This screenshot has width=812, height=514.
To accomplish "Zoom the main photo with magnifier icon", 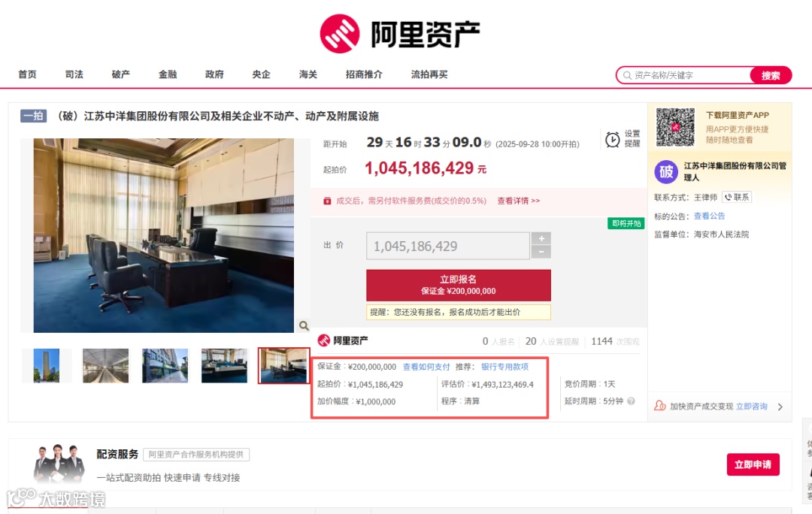I will pos(304,325).
